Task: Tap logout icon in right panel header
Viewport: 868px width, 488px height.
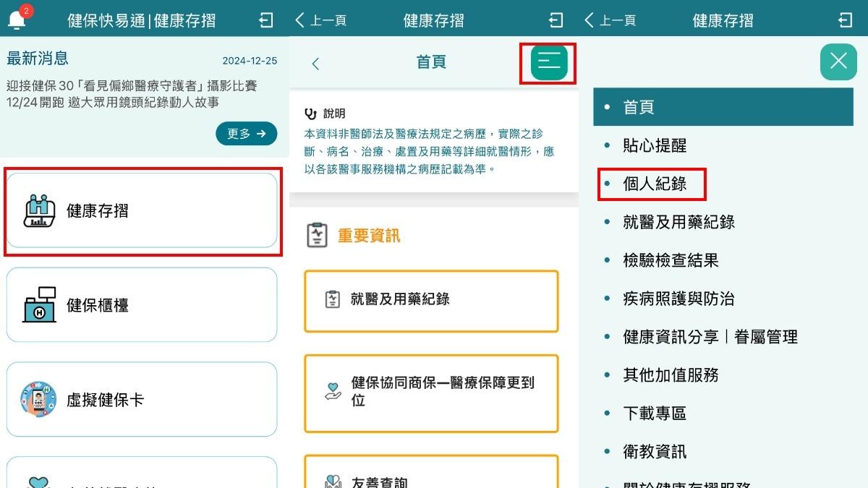Action: 845,20
